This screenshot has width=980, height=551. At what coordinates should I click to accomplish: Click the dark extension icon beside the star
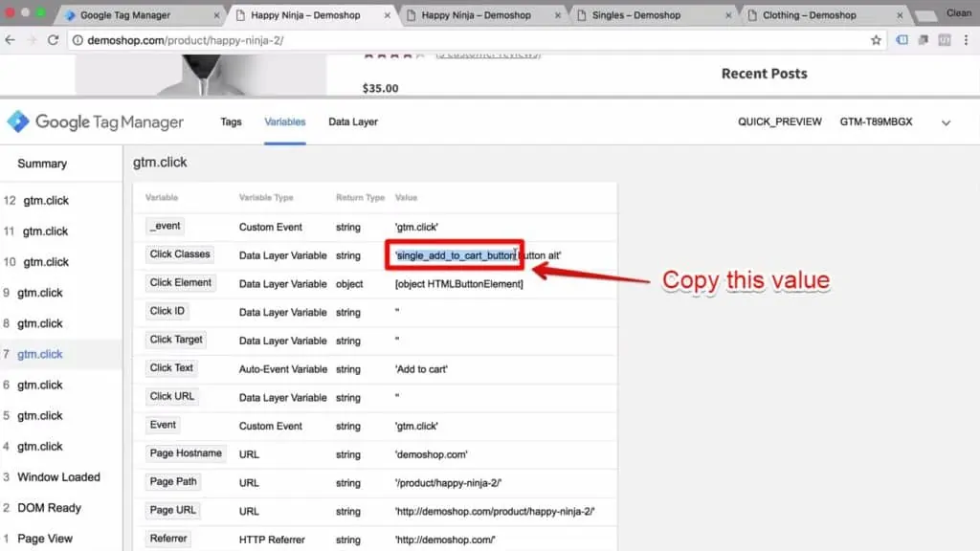(923, 40)
